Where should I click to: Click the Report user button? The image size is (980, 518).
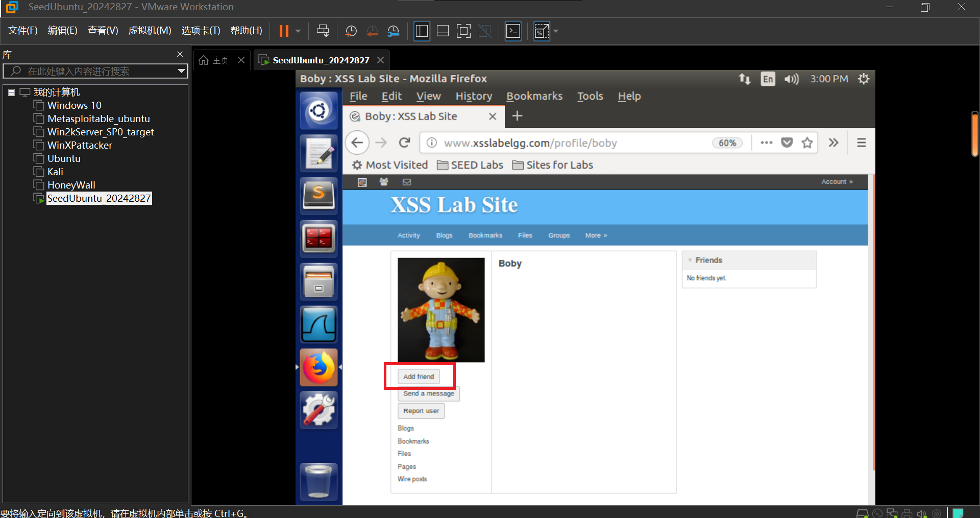[421, 411]
